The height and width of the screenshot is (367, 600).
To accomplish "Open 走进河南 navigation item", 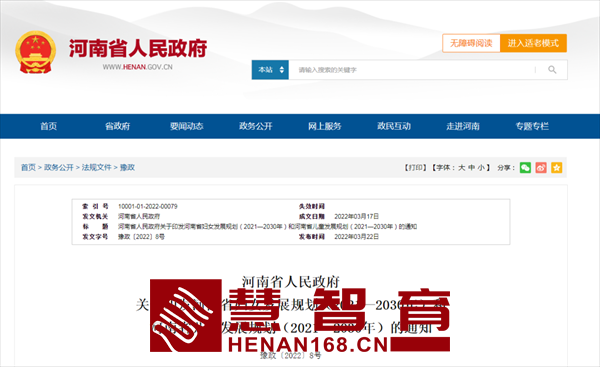I will coord(463,126).
